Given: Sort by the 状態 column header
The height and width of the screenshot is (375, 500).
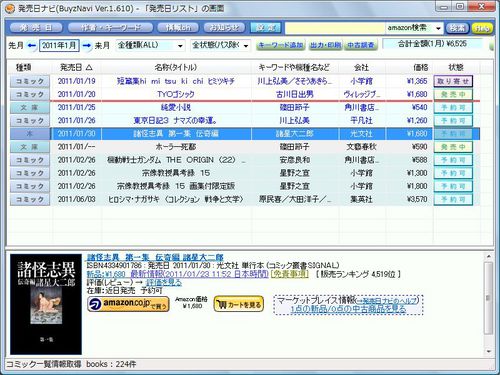Looking at the screenshot, I should pos(456,67).
